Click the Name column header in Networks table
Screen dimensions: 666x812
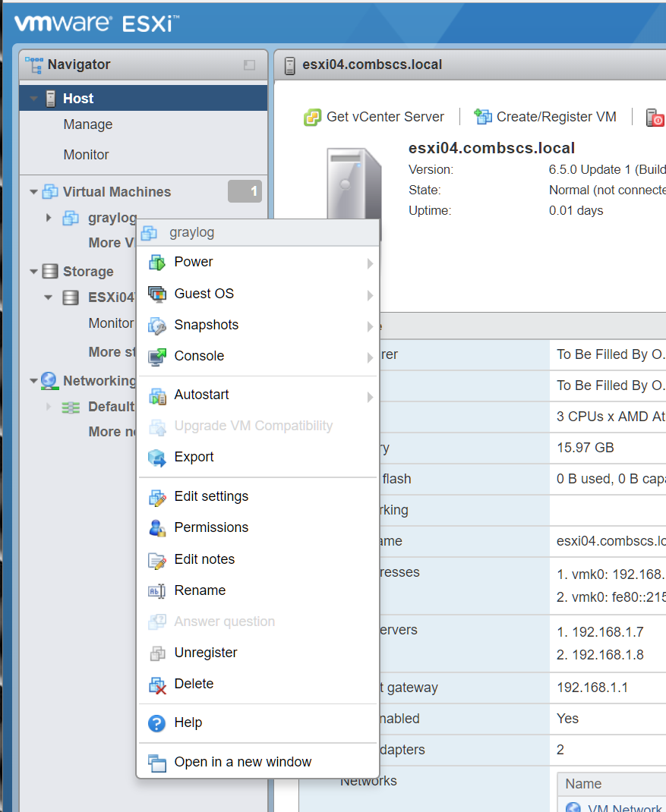point(583,783)
